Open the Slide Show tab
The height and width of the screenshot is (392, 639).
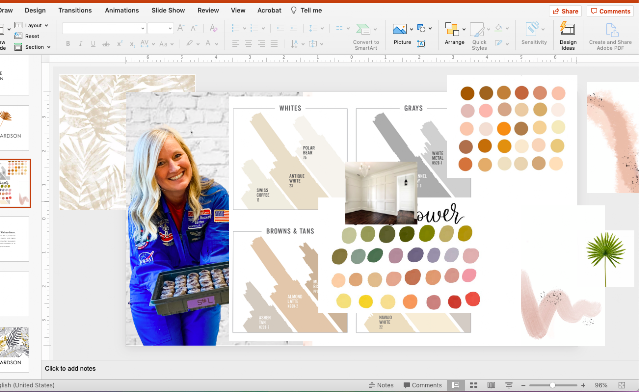point(168,10)
